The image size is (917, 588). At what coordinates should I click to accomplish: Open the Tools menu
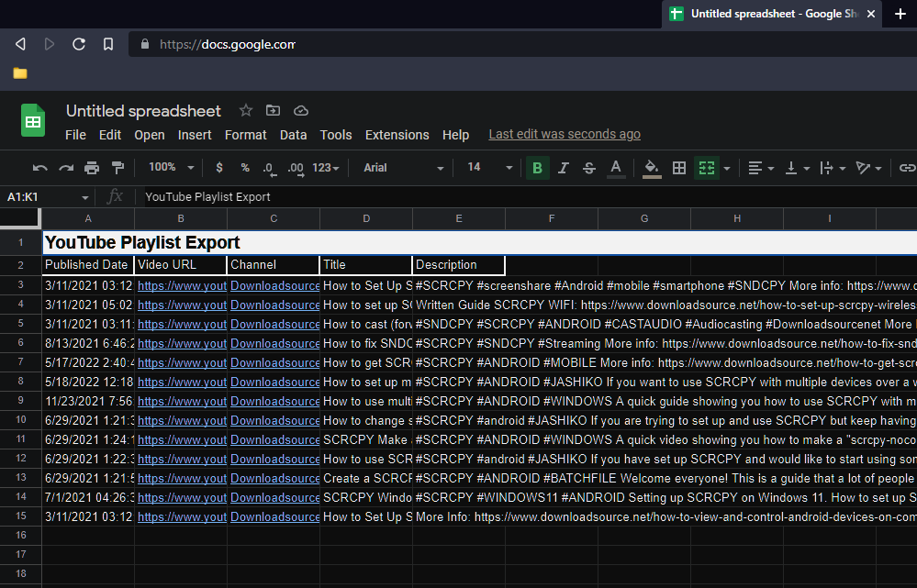click(x=336, y=135)
